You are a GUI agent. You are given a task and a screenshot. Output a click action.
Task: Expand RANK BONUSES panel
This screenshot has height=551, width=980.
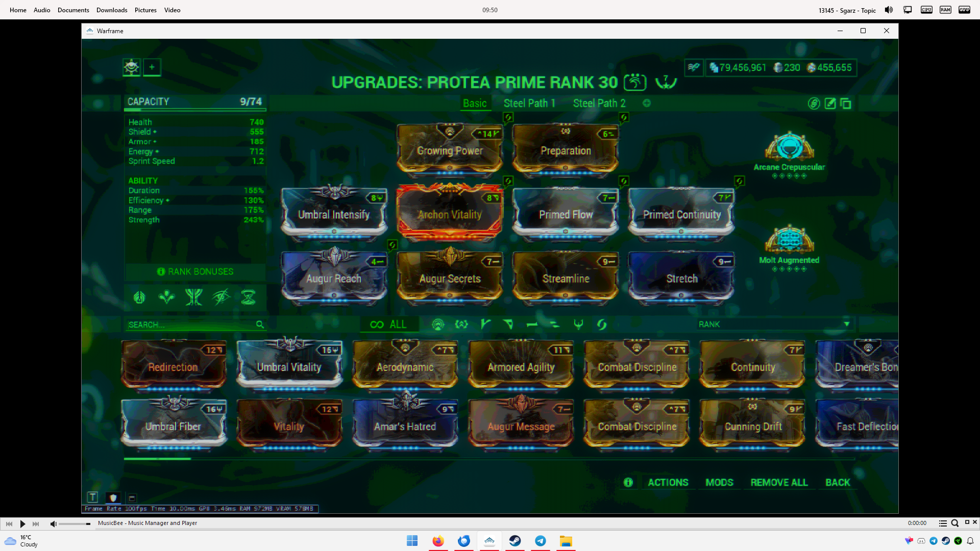pos(195,271)
